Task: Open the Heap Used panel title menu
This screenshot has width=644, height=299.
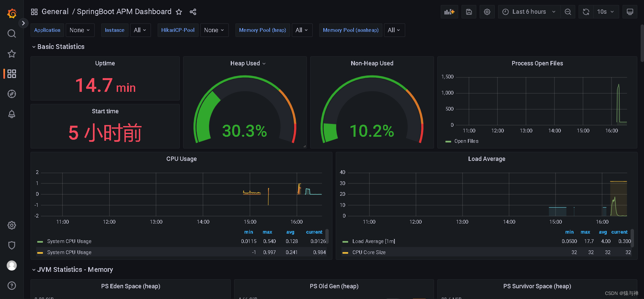Action: [x=248, y=63]
